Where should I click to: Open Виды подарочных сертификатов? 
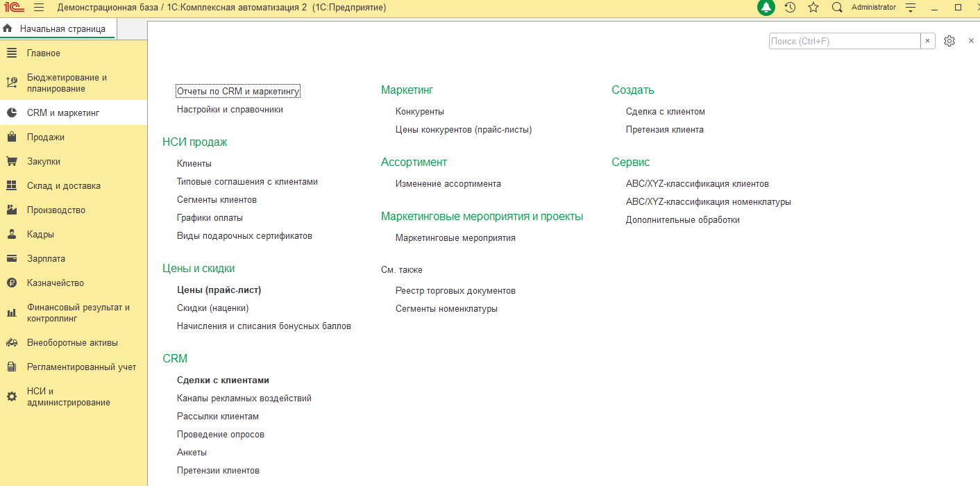[x=244, y=235]
